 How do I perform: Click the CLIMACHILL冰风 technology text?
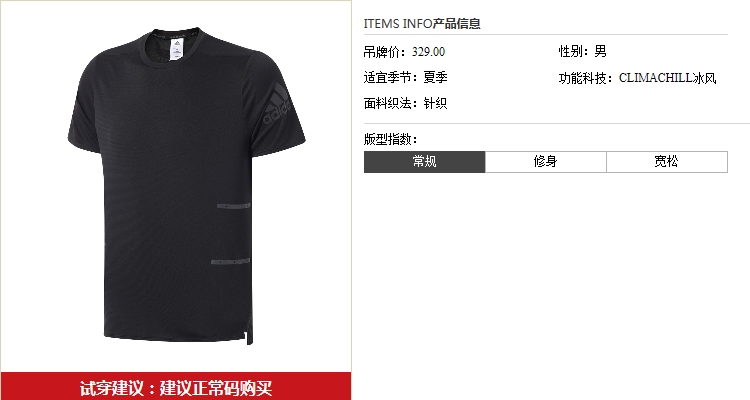667,78
